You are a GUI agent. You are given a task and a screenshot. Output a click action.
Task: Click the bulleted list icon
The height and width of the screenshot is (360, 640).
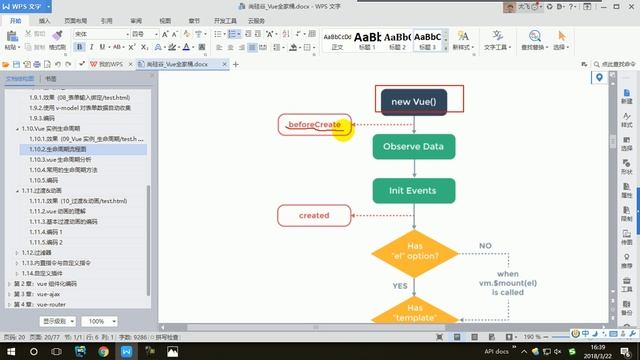(x=218, y=34)
